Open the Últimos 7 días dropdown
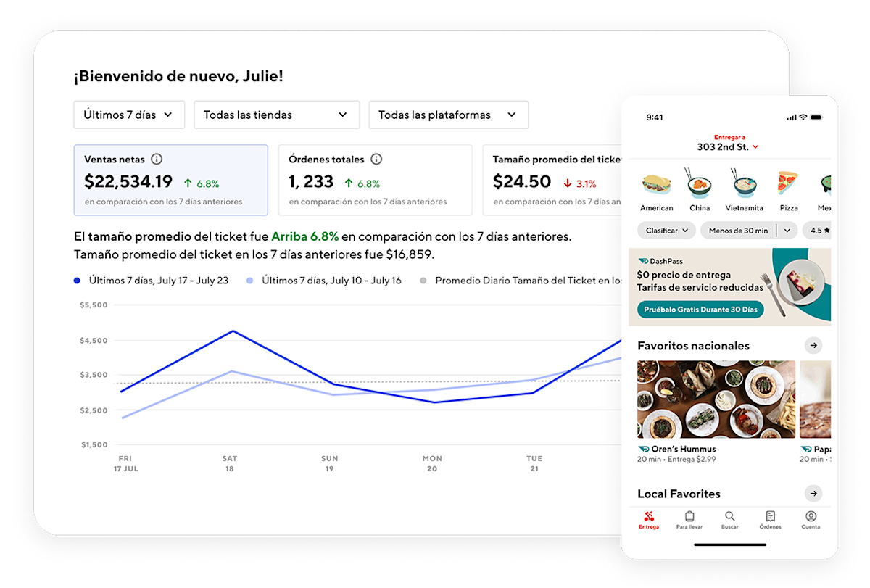Screen dimensions: 870x588 point(129,115)
